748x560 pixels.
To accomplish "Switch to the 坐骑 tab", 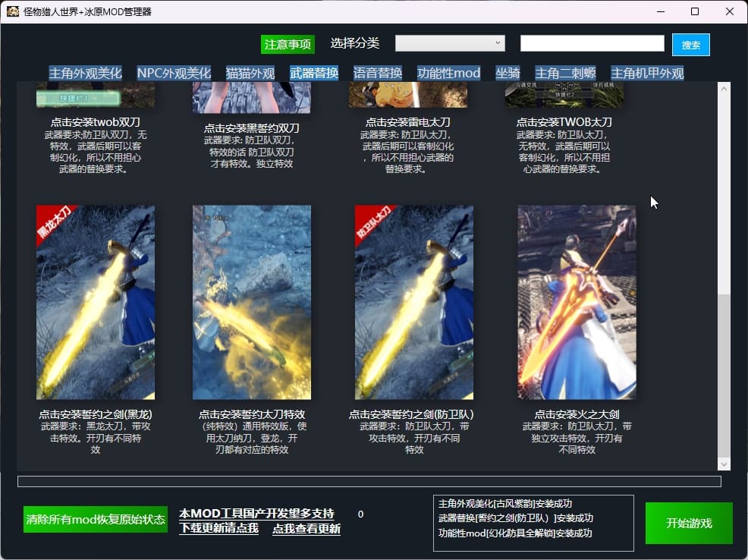I will tap(508, 74).
